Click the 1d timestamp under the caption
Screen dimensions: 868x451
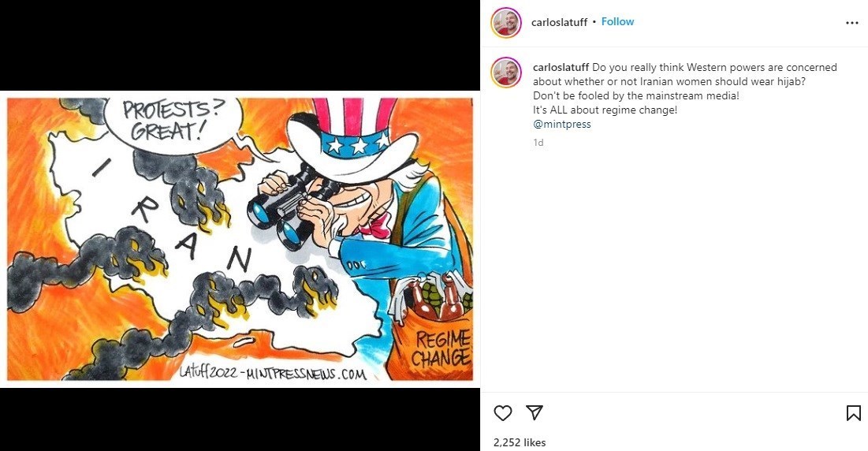pos(538,142)
